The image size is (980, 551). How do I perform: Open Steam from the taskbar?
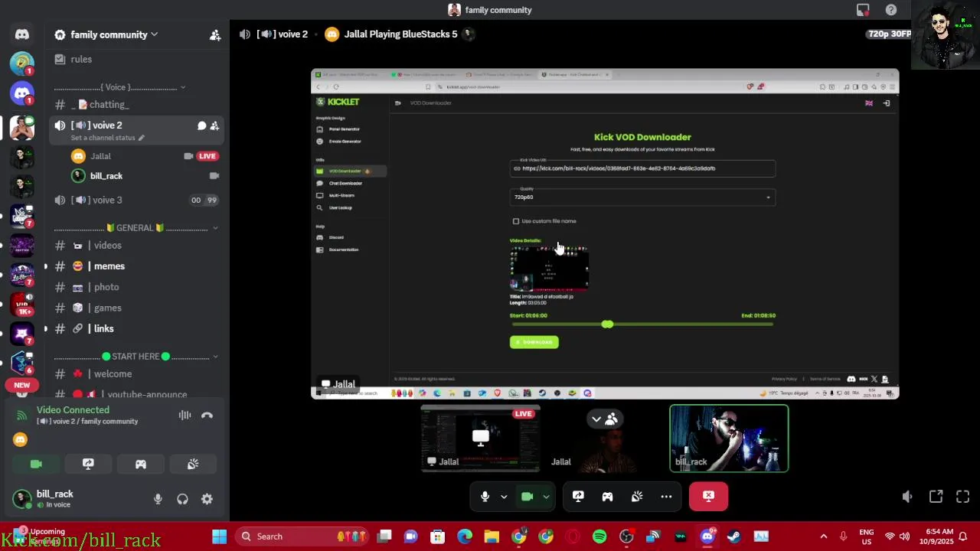point(733,536)
